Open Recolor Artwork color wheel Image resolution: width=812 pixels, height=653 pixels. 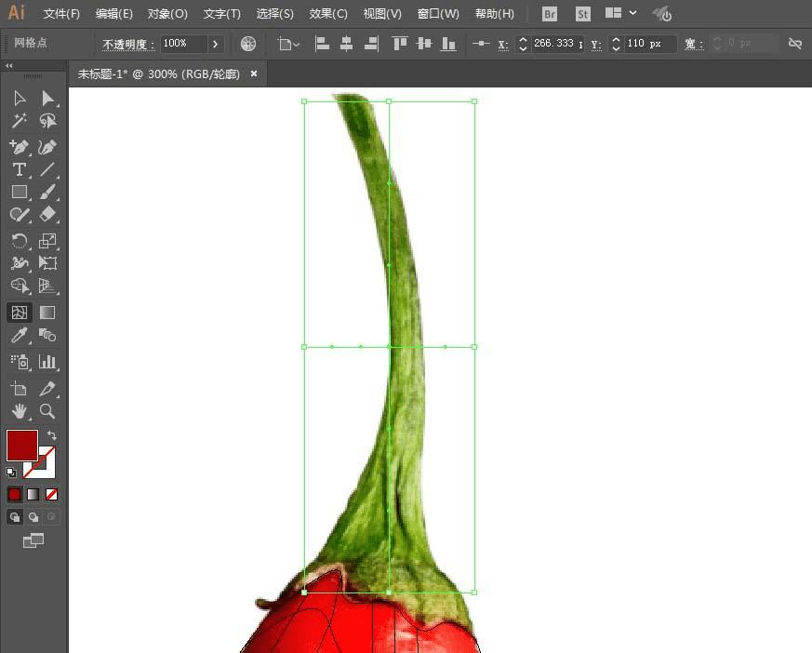pos(247,43)
